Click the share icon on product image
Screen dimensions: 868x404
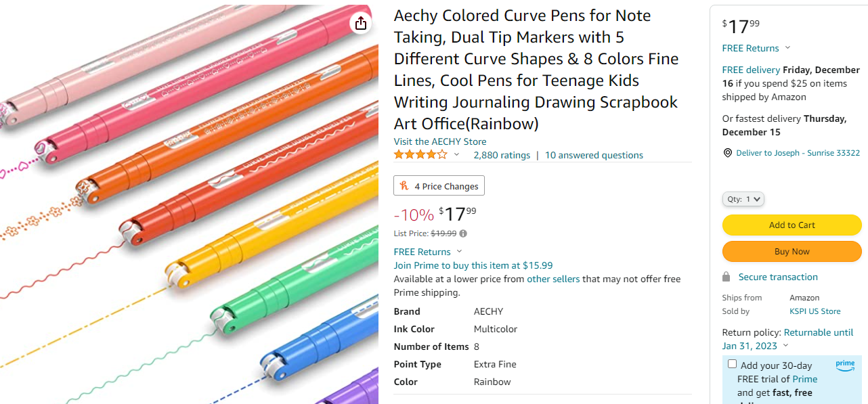tap(360, 24)
